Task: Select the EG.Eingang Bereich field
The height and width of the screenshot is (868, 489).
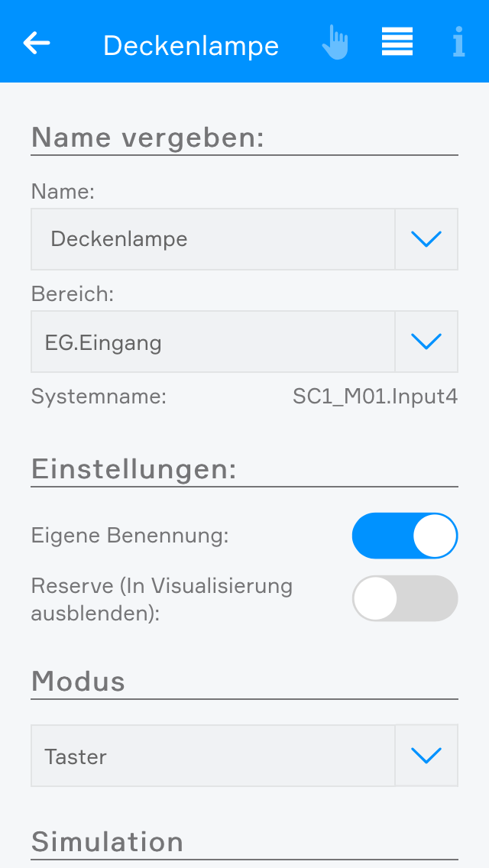Action: pyautogui.click(x=212, y=342)
